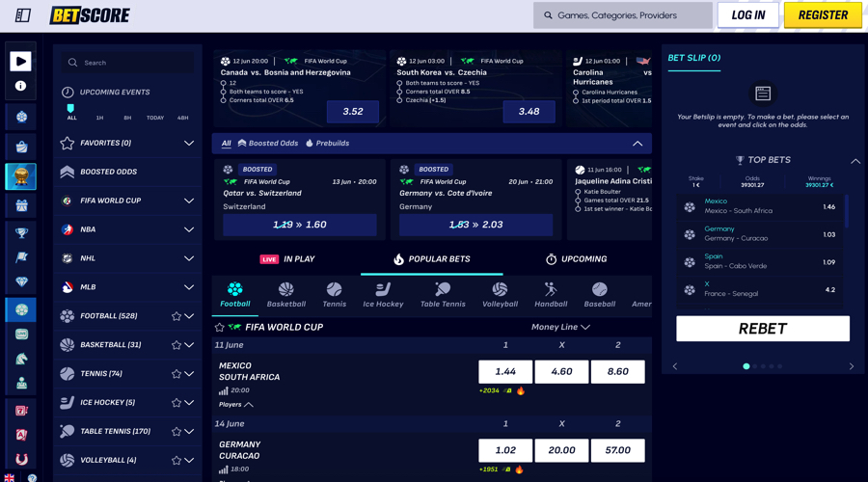This screenshot has width=868, height=482.
Task: Star the Basketball category as favorite
Action: click(x=176, y=345)
